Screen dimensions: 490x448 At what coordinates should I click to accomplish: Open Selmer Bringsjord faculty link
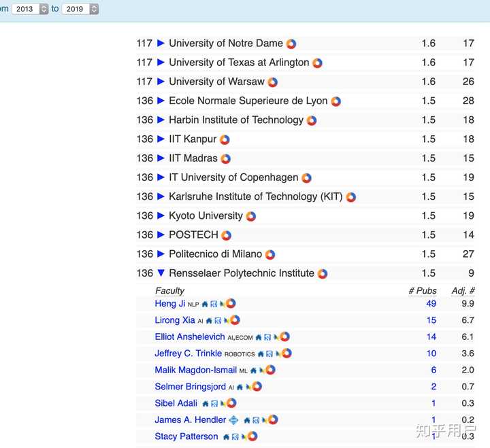[x=190, y=386]
